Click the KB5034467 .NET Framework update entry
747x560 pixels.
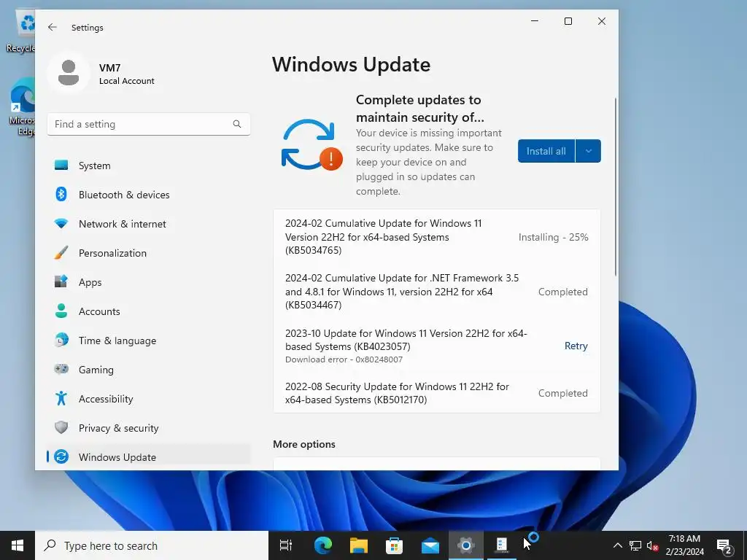tap(437, 292)
